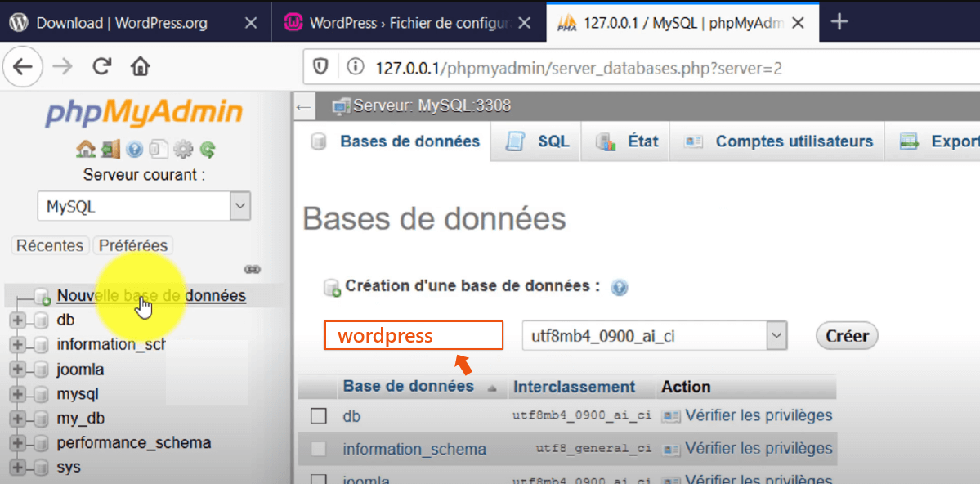Click the new database icon in tree
Image resolution: width=980 pixels, height=484 pixels.
point(42,295)
